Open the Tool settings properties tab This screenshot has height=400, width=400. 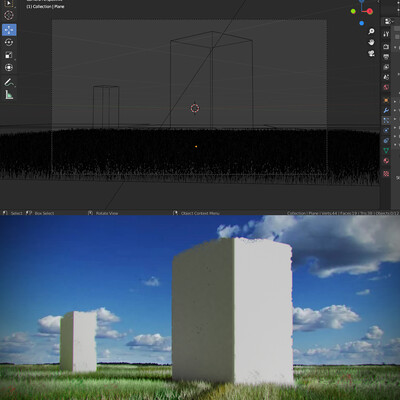(x=386, y=34)
